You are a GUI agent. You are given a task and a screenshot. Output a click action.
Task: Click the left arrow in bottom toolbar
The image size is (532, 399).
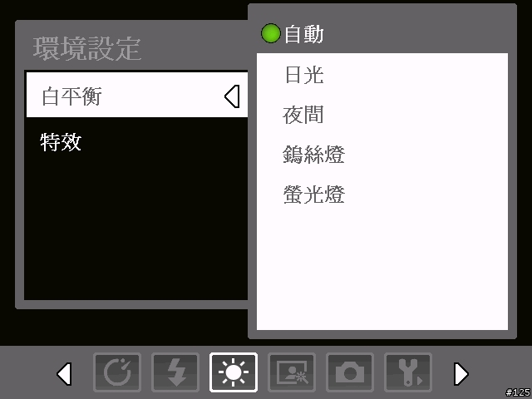[x=64, y=373]
